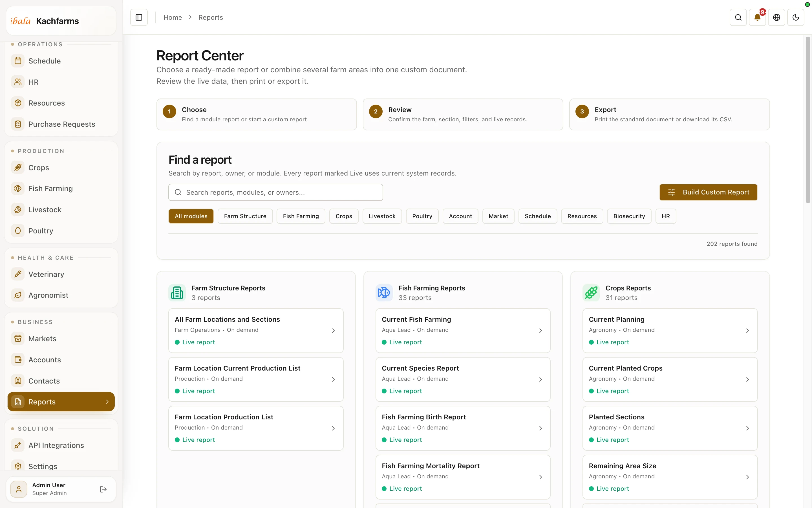Open Current Planning report chevron
Screen dimensions: 812x508
point(747,330)
